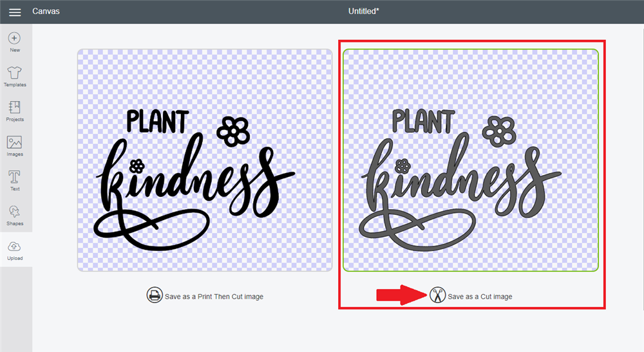Viewport: 644px width, 352px height.
Task: Click the Untitled* project name
Action: point(363,12)
